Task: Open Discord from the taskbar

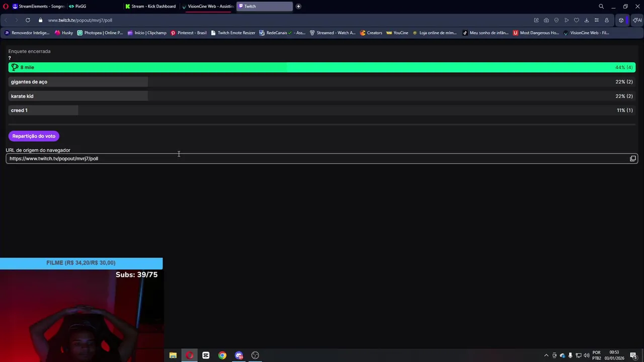Action: tap(239, 355)
